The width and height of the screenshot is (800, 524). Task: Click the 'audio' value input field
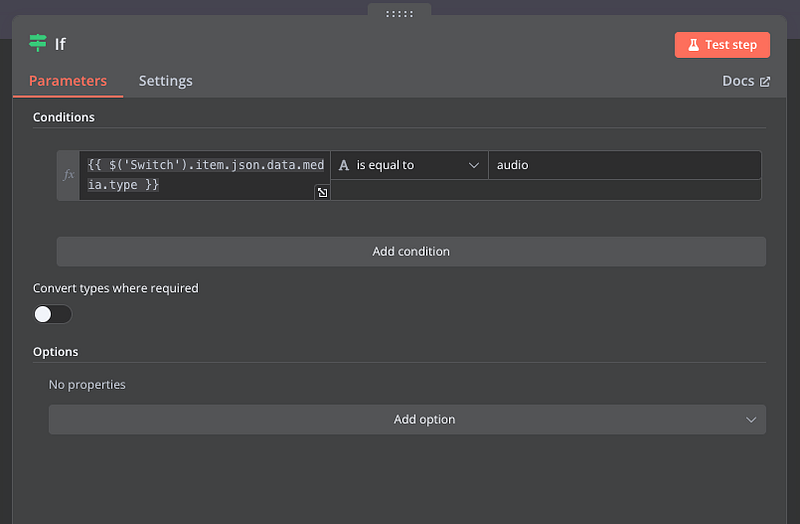pos(623,165)
